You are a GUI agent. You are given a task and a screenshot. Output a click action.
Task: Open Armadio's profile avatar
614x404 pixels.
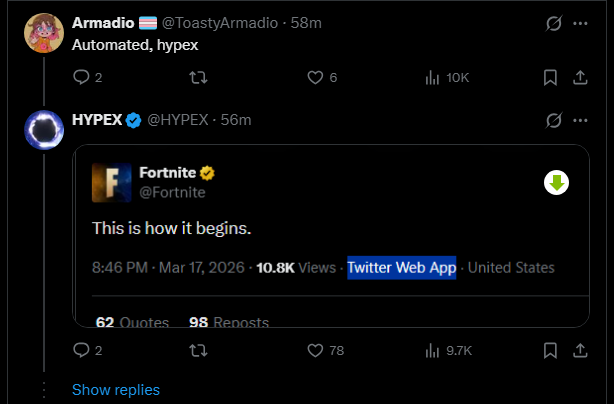tap(45, 35)
